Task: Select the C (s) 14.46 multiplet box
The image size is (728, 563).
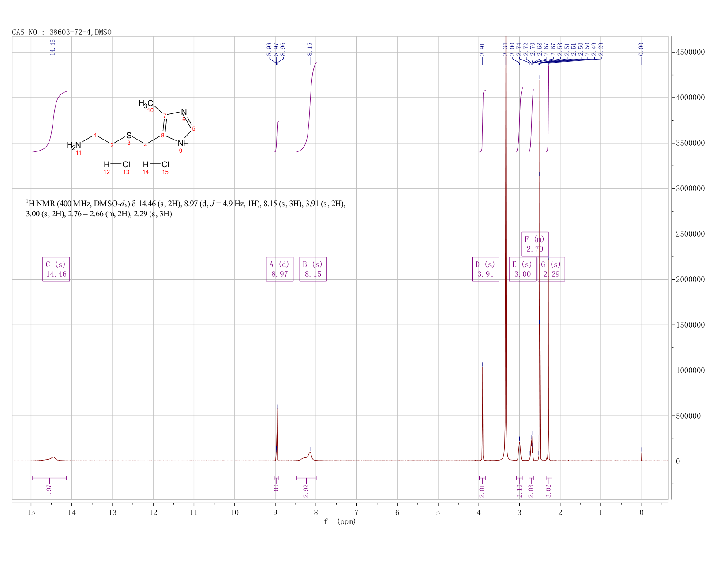Action: tap(56, 269)
